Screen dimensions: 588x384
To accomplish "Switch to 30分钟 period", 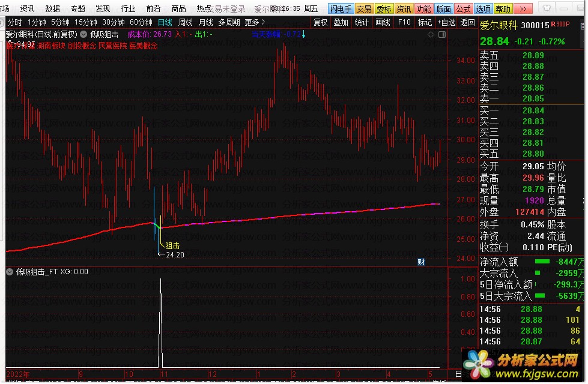I will click(114, 22).
